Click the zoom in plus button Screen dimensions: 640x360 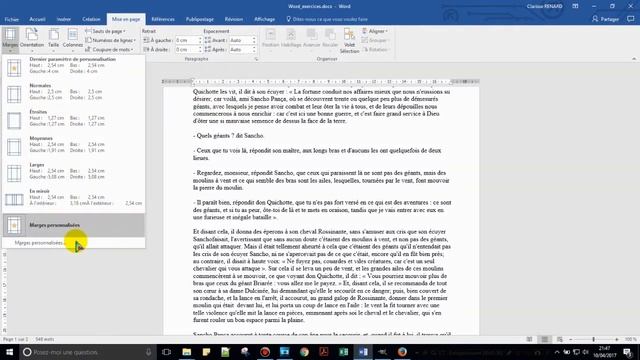tap(617, 339)
